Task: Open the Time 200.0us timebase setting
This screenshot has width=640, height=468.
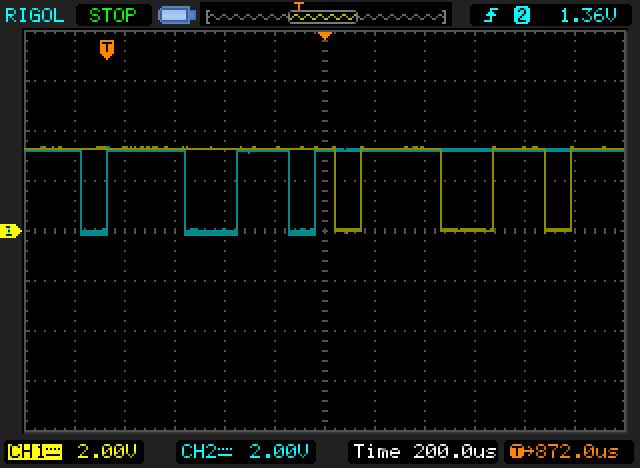Action: click(424, 452)
